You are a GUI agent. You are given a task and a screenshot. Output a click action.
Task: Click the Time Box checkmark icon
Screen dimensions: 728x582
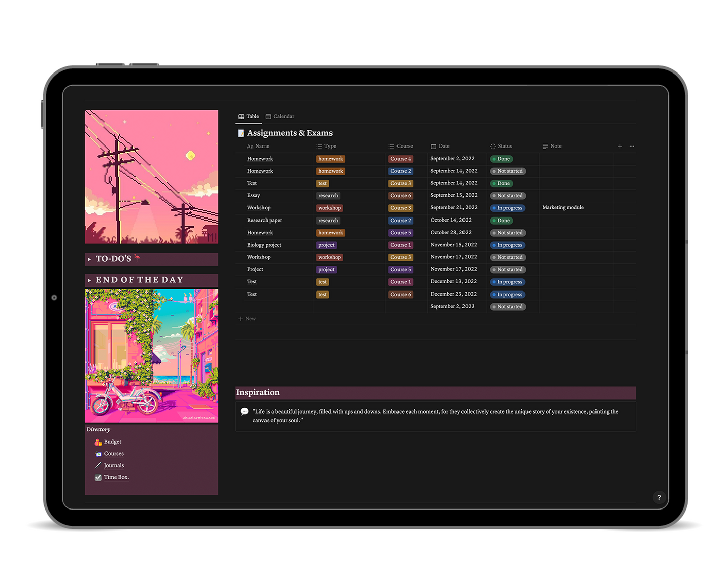(x=98, y=478)
